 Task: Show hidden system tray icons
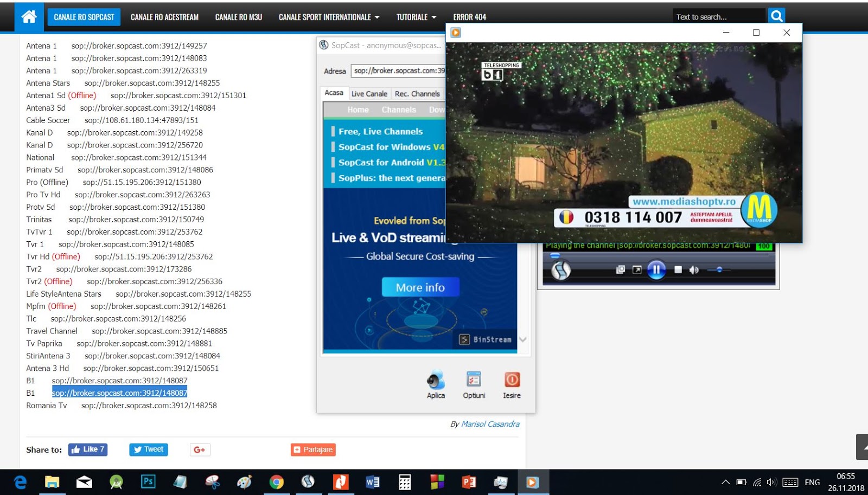725,482
